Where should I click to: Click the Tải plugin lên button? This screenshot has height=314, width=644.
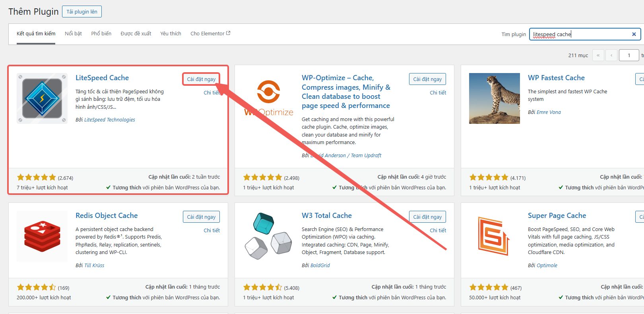click(x=82, y=12)
